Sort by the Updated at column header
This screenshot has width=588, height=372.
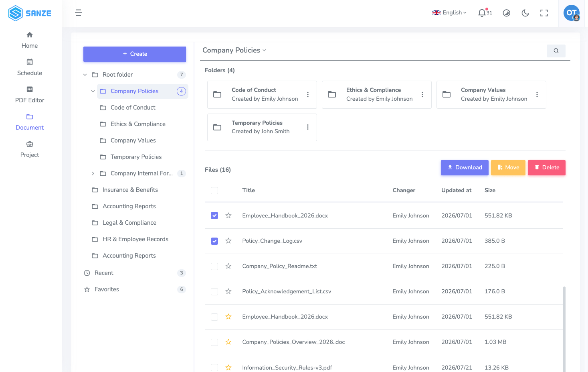(456, 191)
